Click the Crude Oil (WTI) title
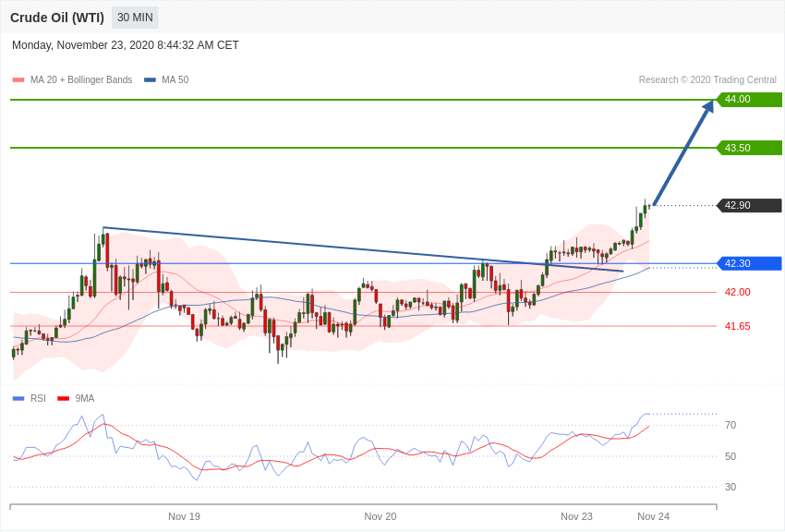 (x=57, y=18)
